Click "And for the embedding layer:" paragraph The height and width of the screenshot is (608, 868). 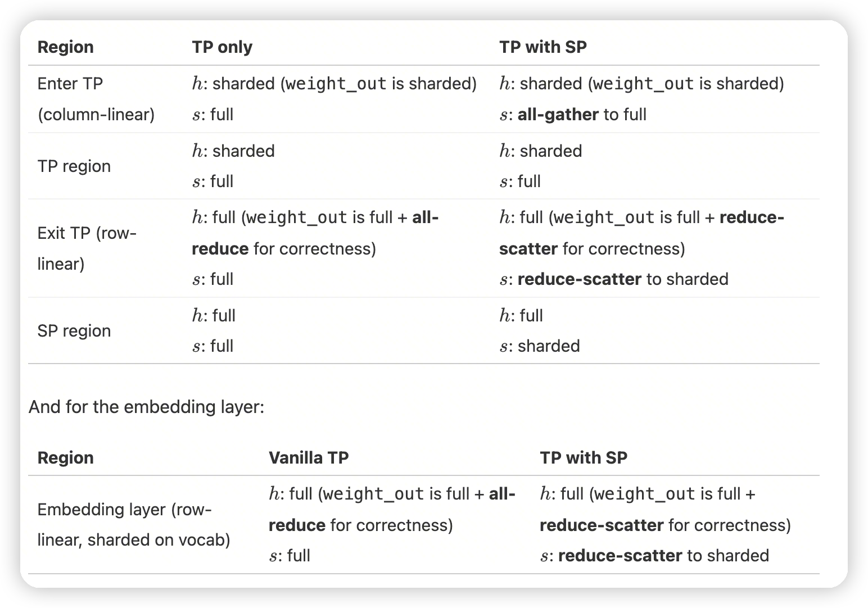(x=146, y=406)
